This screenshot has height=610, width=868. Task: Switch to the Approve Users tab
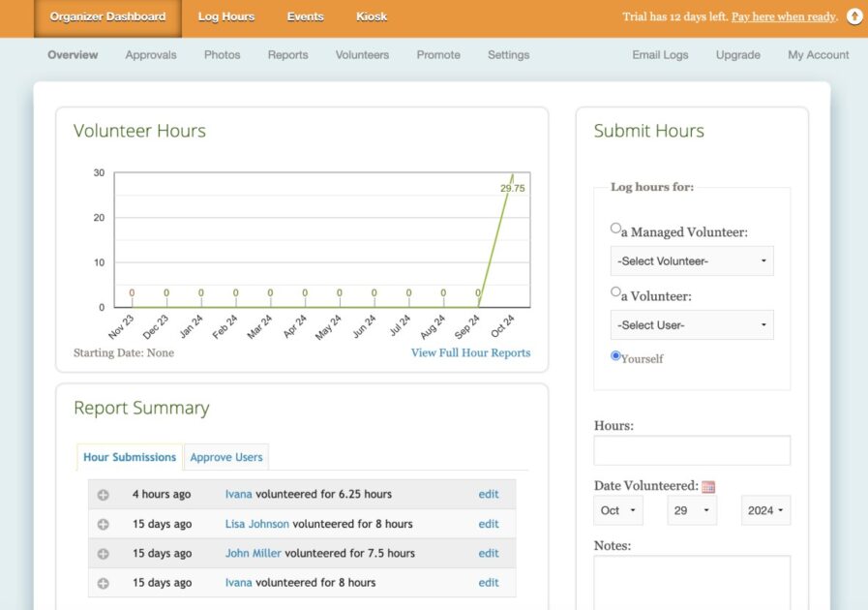(226, 456)
